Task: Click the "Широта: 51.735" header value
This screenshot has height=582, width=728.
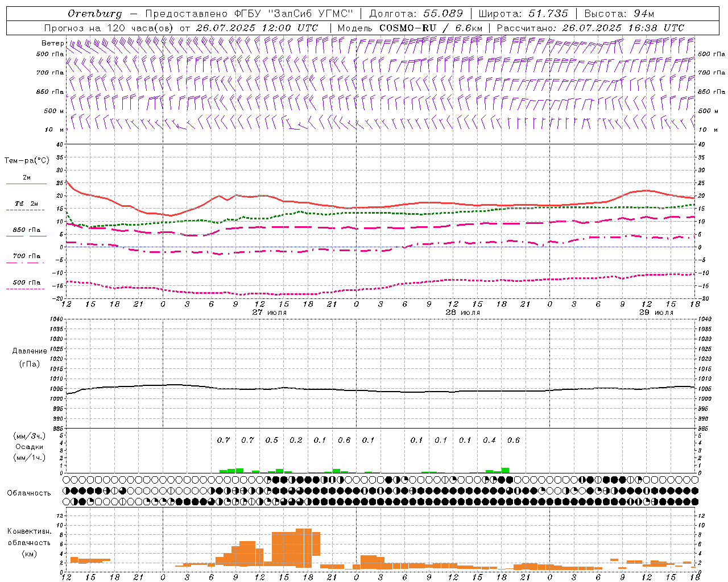Action: (x=523, y=14)
